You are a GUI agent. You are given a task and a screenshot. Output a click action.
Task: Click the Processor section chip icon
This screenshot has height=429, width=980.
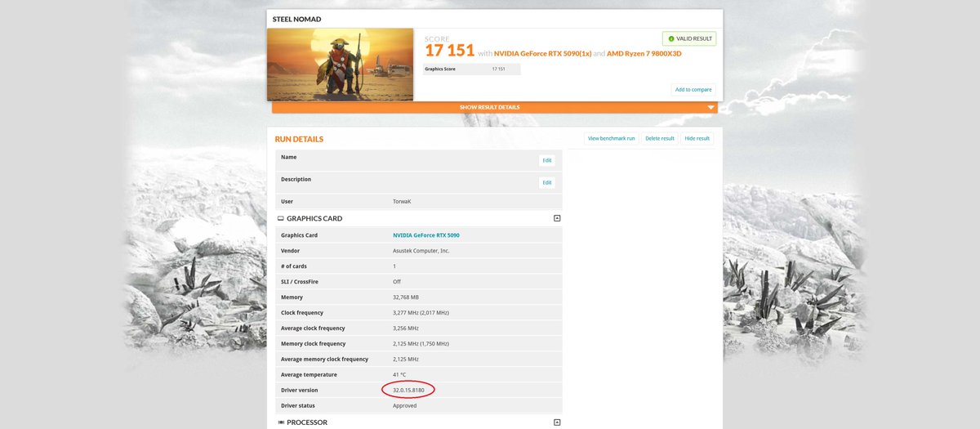coord(281,422)
